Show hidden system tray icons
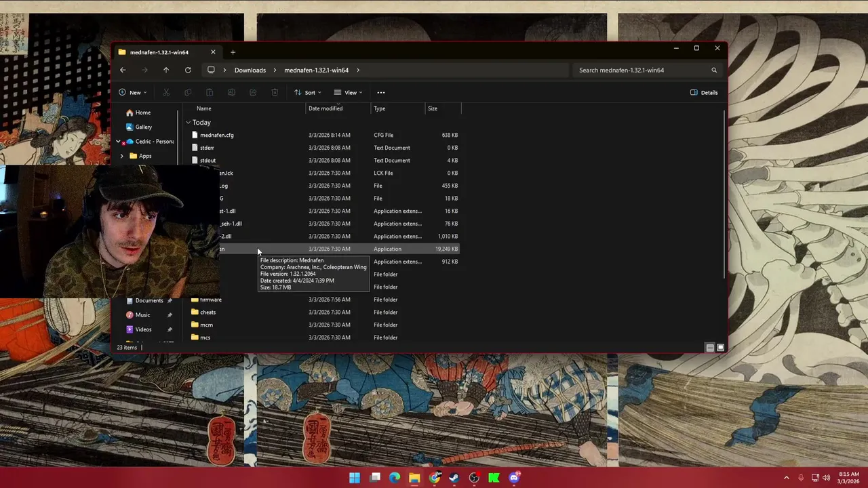This screenshot has height=488, width=868. coord(787,478)
